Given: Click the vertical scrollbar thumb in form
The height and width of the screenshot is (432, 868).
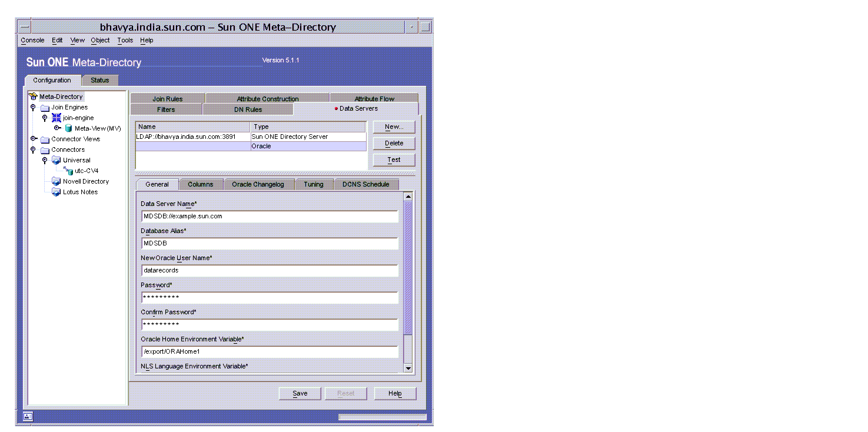Looking at the screenshot, I should pyautogui.click(x=408, y=268).
